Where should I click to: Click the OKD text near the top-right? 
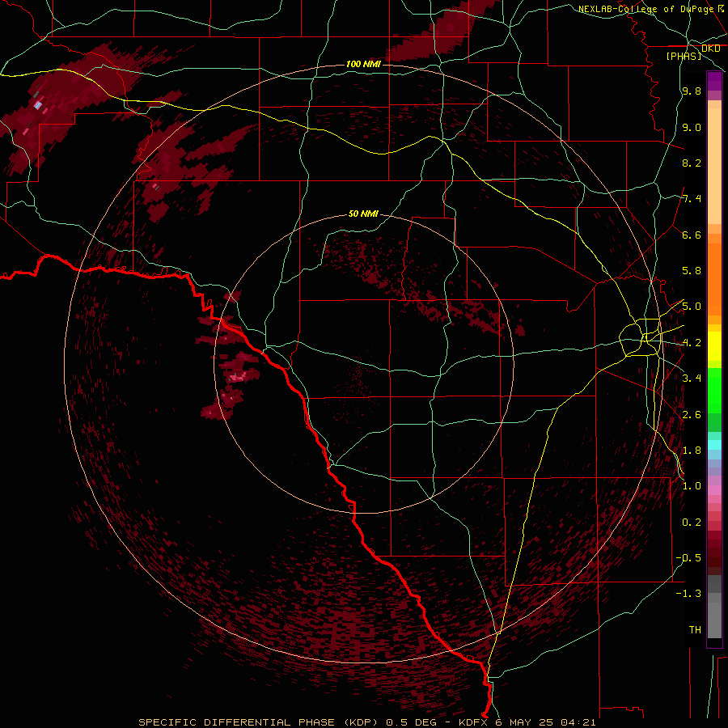(x=711, y=49)
